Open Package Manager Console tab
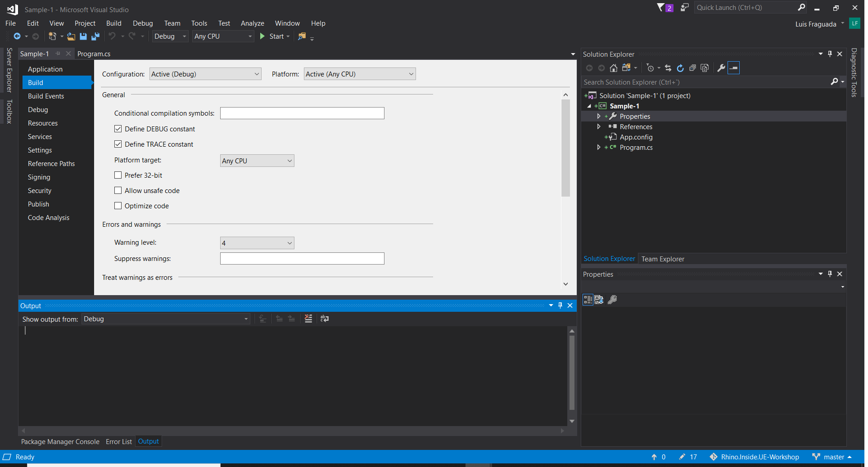Viewport: 868px width, 467px height. (x=60, y=442)
